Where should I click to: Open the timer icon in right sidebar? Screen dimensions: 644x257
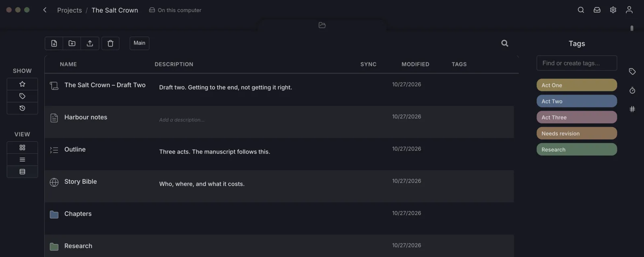pyautogui.click(x=632, y=90)
